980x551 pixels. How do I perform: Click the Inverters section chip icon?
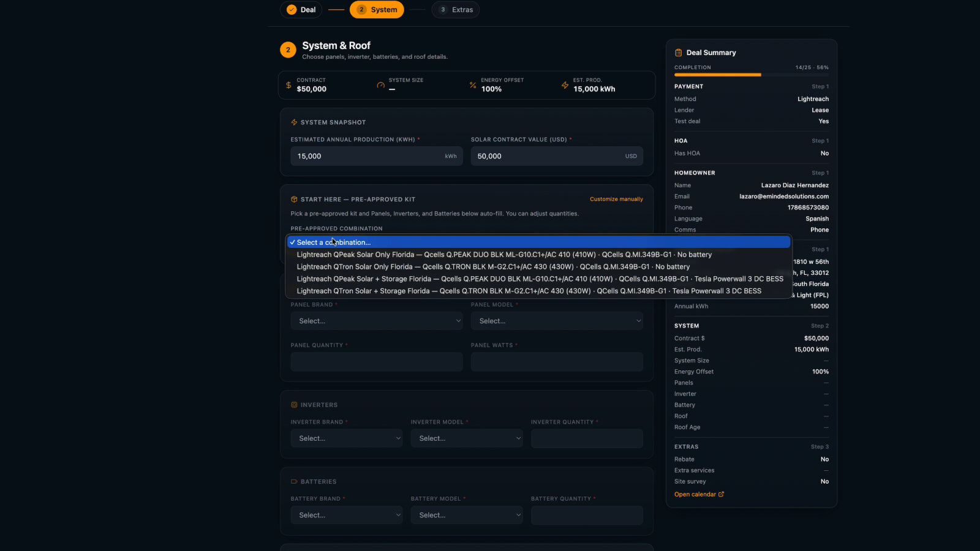294,405
